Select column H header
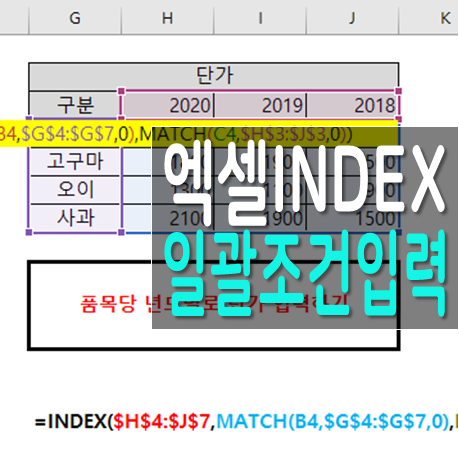This screenshot has width=459, height=457. pyautogui.click(x=167, y=17)
